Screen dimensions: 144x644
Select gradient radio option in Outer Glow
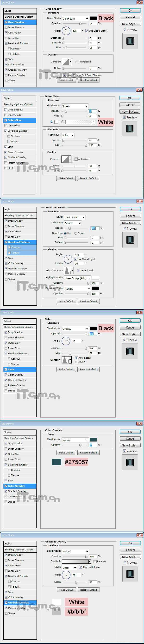click(x=63, y=122)
